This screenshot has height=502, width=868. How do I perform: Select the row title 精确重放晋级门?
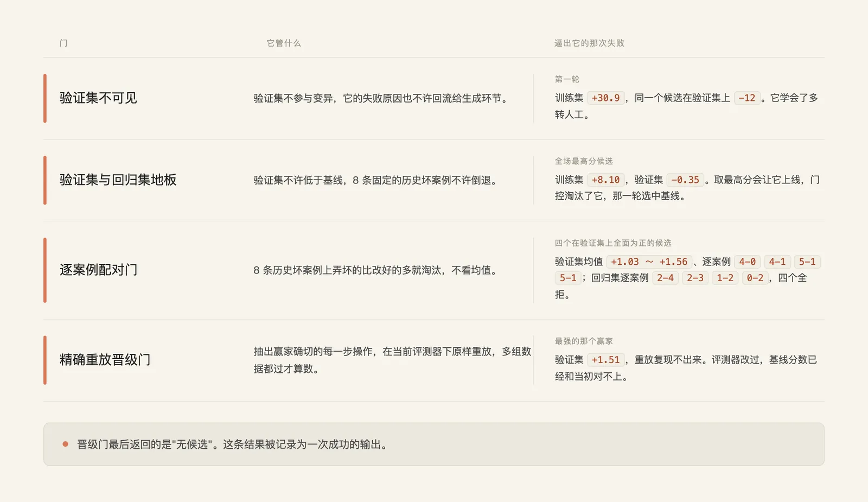[105, 360]
